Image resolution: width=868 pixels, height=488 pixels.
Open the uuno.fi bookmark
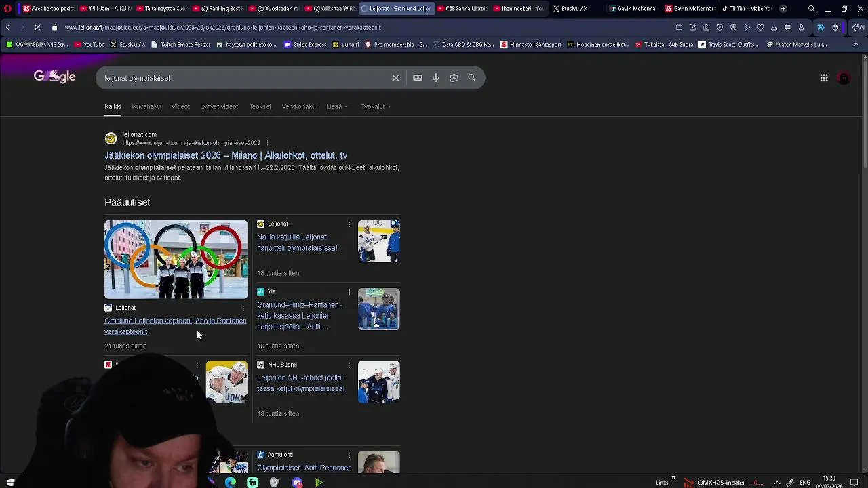345,45
